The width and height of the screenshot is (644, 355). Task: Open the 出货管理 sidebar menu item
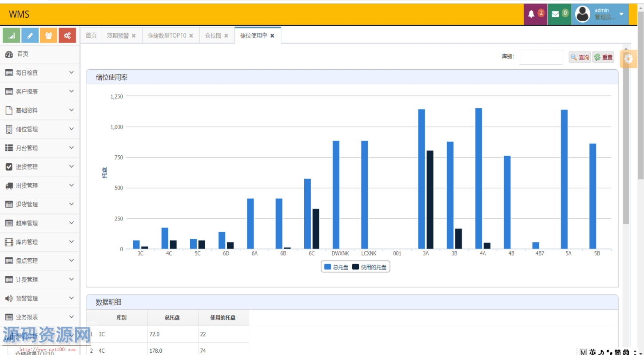pos(40,185)
